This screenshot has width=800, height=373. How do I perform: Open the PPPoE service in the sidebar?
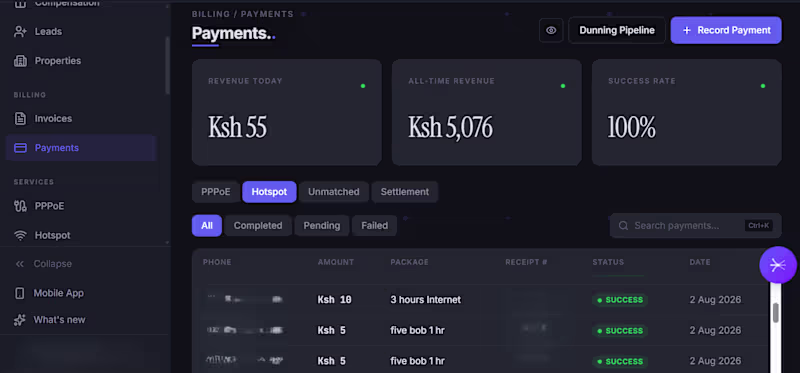point(81,206)
